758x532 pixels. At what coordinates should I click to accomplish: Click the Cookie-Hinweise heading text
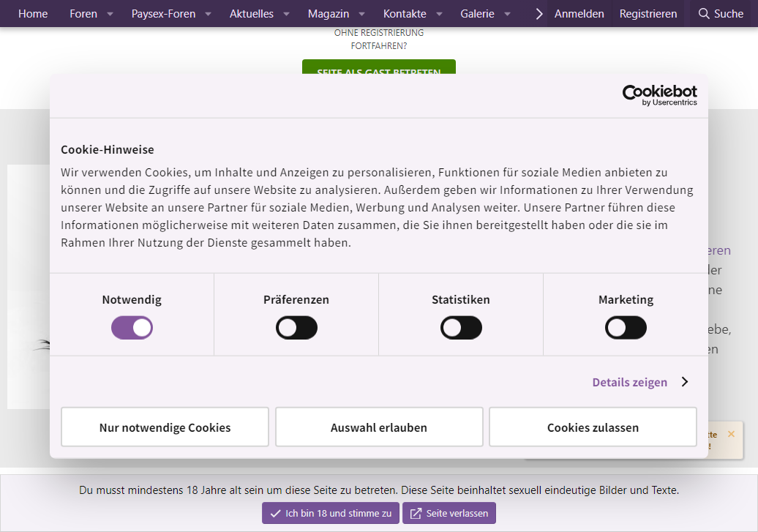[108, 150]
